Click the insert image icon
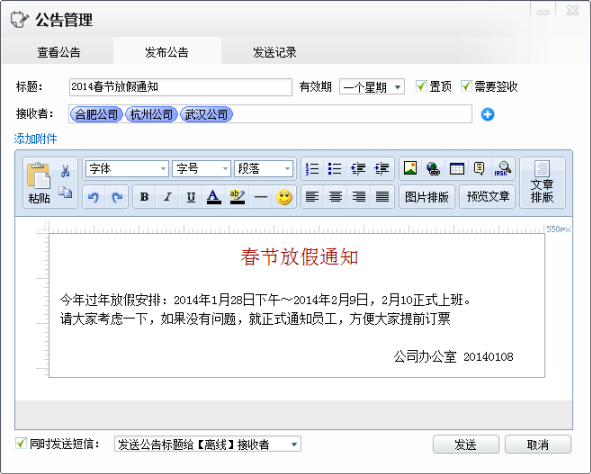The width and height of the screenshot is (591, 474). [410, 168]
